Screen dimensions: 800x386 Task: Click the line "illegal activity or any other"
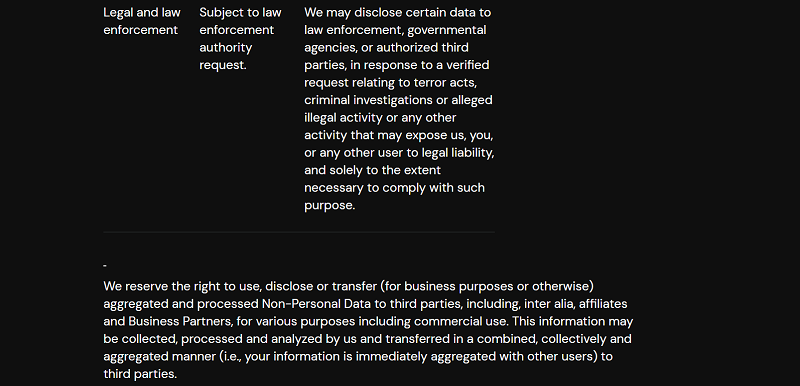380,118
